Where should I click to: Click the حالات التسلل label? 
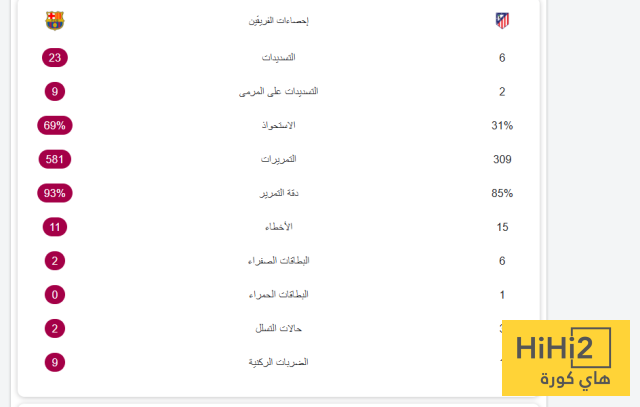coord(278,329)
